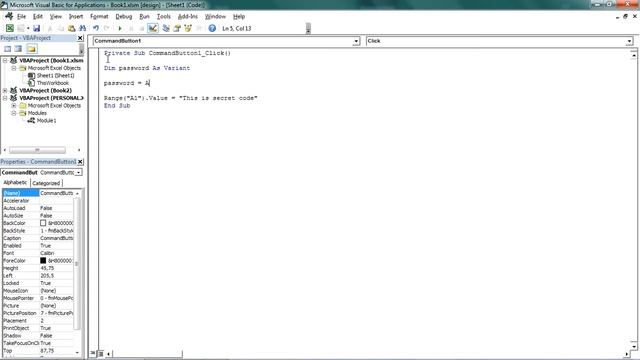Click the toolbar options overflow arrow
The height and width of the screenshot is (360, 640).
308,29
